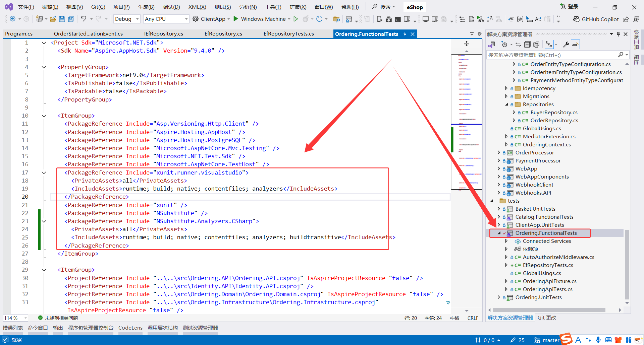644x345 pixels.
Task: Click the Sync with Active Document arrows icon
Action: tap(518, 45)
